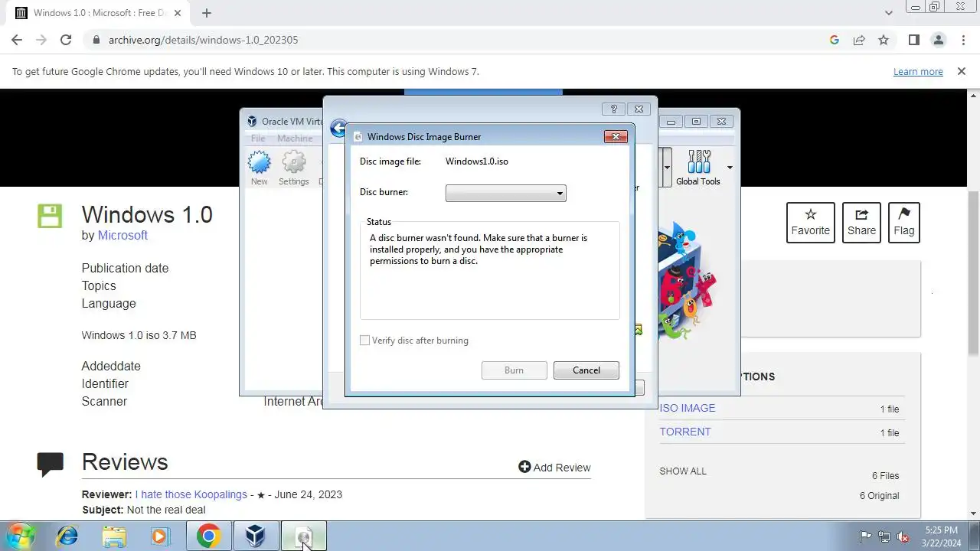This screenshot has width=980, height=551.
Task: Select the Windows 1.0 archive tab
Action: coord(99,13)
